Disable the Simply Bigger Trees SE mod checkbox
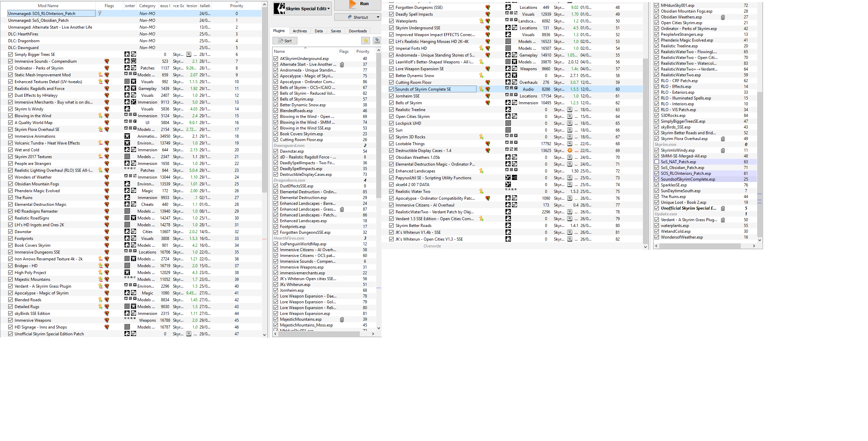This screenshot has height=441, width=868. (x=11, y=55)
